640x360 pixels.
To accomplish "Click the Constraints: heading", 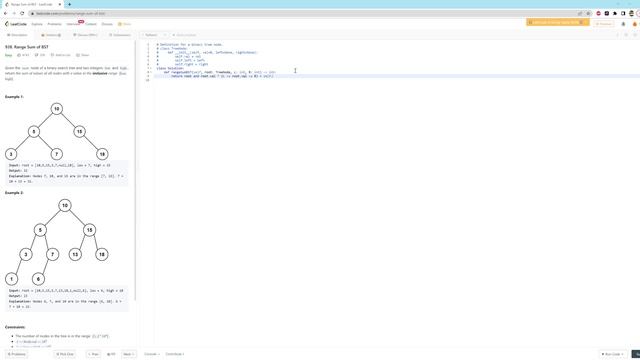I will pyautogui.click(x=15, y=327).
